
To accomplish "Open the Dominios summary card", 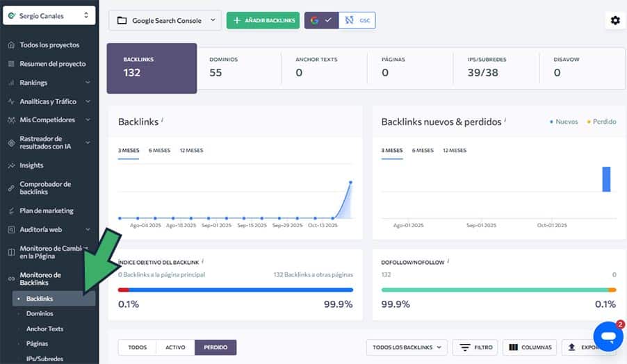I will click(238, 67).
